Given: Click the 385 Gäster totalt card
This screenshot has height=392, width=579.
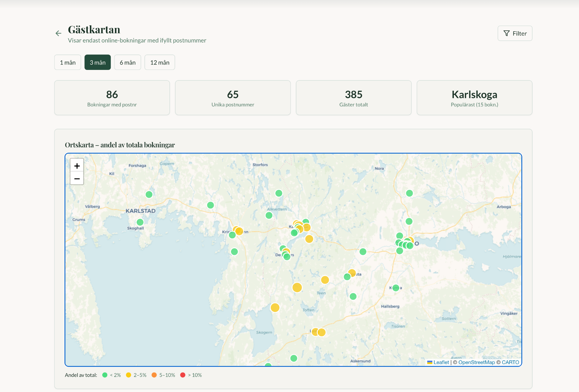Looking at the screenshot, I should [x=354, y=98].
